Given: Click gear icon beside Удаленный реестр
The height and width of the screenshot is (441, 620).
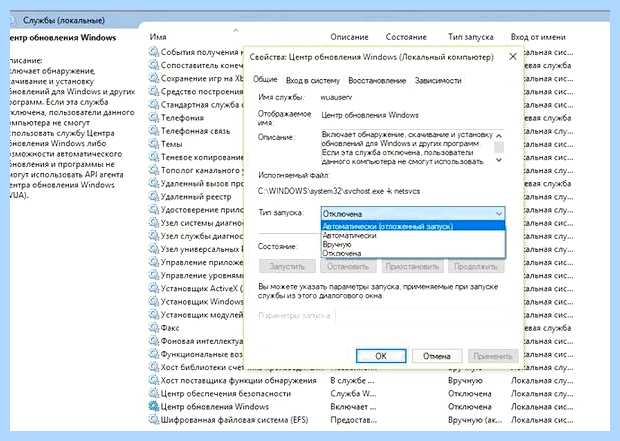Looking at the screenshot, I should [x=153, y=197].
